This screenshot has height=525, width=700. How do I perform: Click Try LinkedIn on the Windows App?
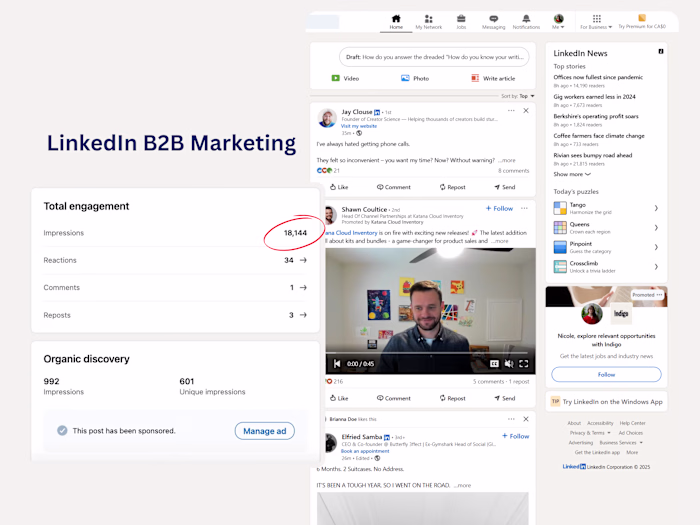click(607, 402)
